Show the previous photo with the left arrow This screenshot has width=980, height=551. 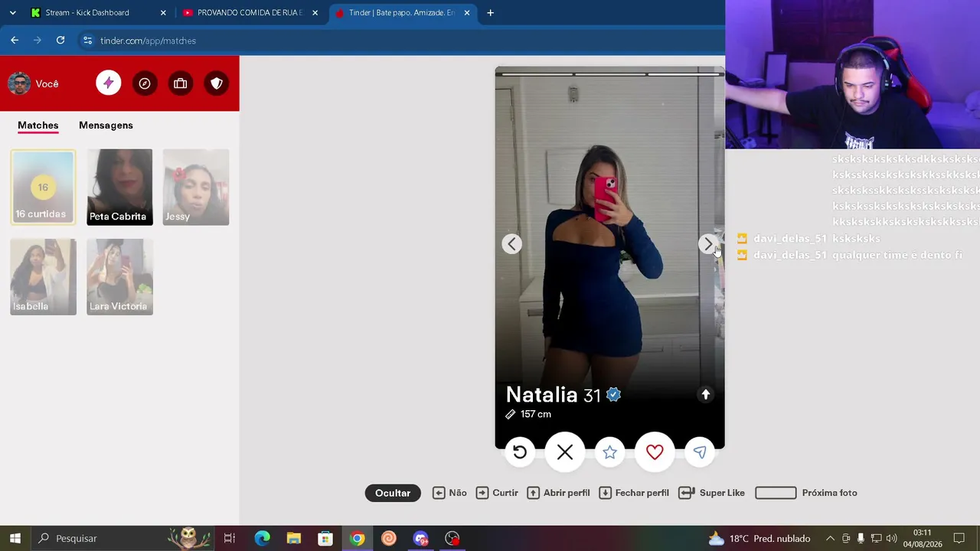coord(512,244)
